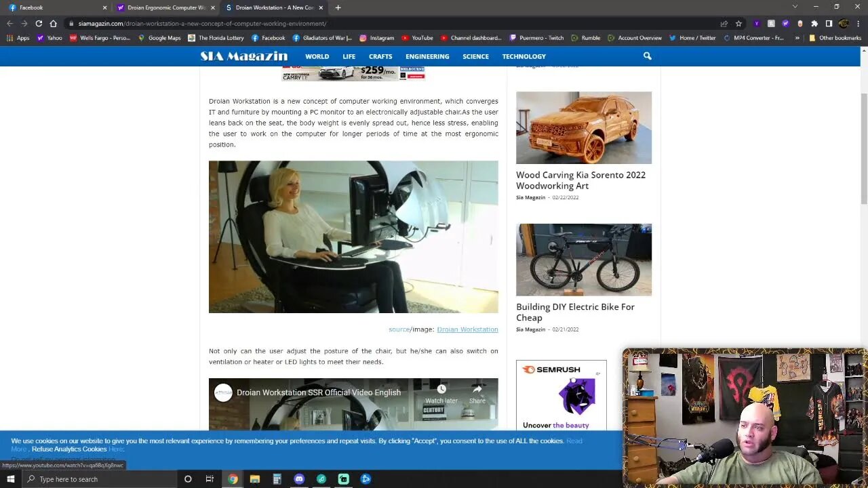
Task: Open Wells Fargo bookmark
Action: (x=100, y=38)
